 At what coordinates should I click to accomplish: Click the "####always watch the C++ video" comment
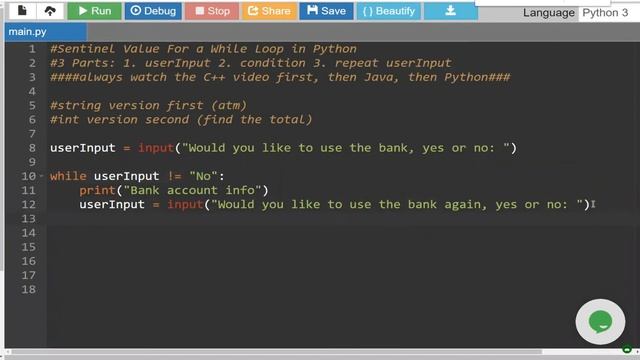tap(280, 77)
